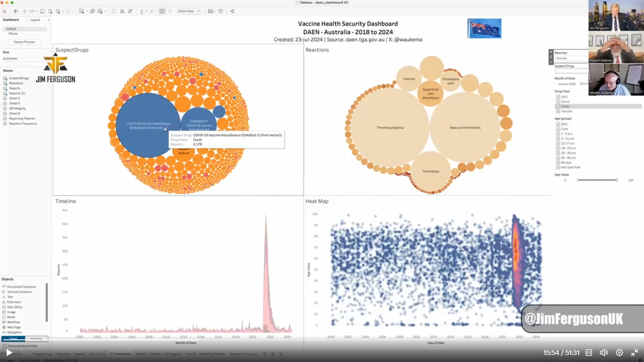Select Floating object layout mode
This screenshot has width=644, height=362.
coord(36,338)
